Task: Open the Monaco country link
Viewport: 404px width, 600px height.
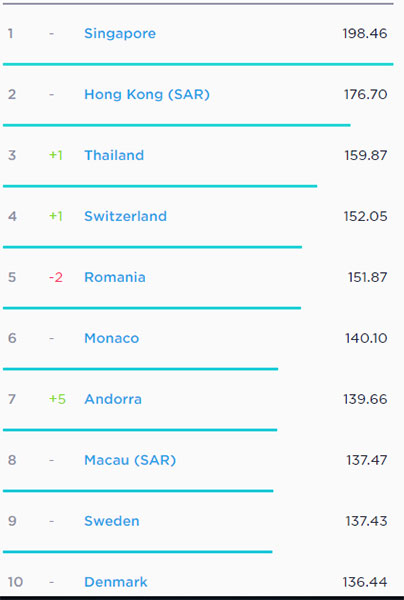Action: (111, 338)
